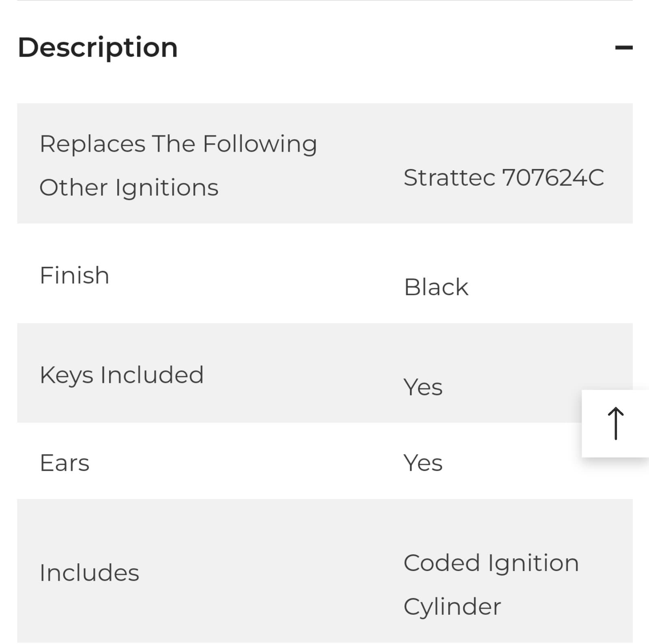649x644 pixels.
Task: Click the scroll-to-top arrow button
Action: [x=615, y=423]
